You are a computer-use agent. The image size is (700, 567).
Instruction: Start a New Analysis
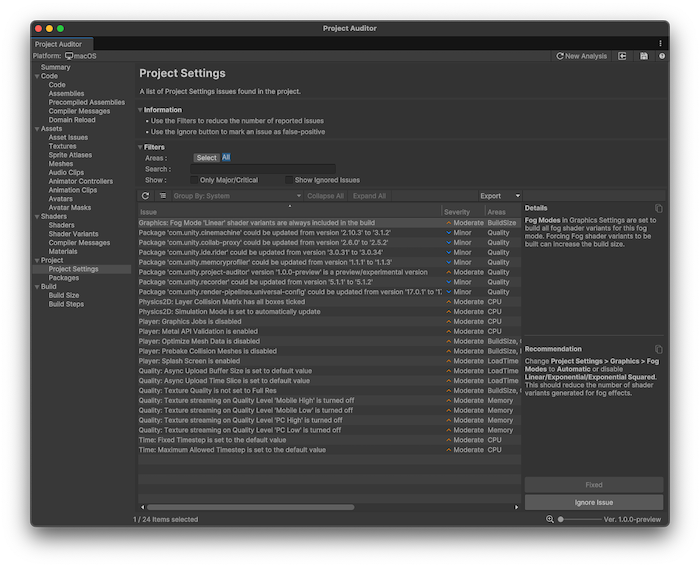581,56
